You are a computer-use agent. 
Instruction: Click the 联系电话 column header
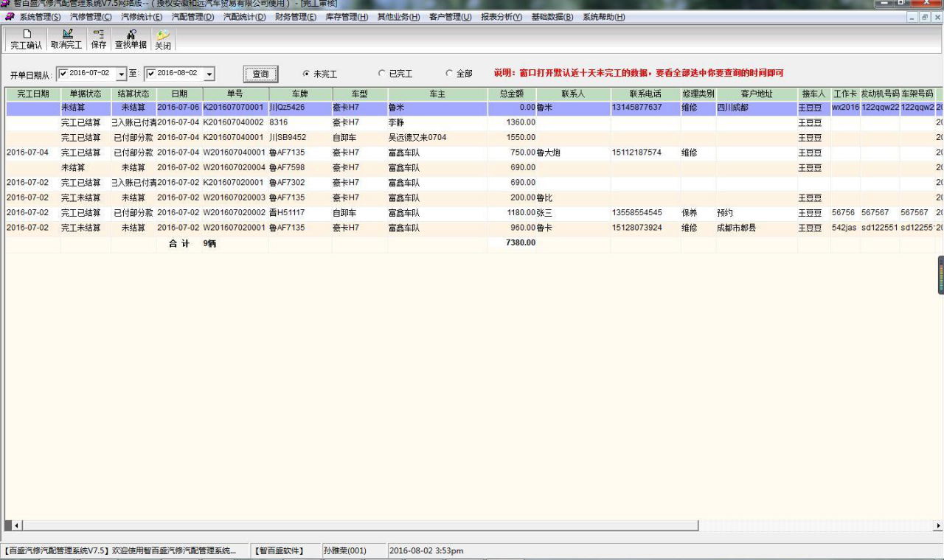point(645,94)
